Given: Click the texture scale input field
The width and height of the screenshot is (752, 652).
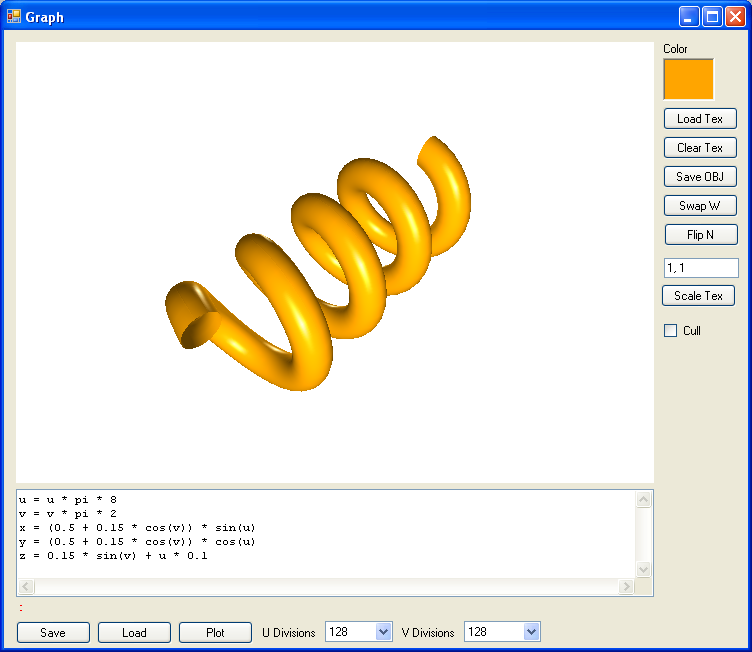Looking at the screenshot, I should coord(700,267).
